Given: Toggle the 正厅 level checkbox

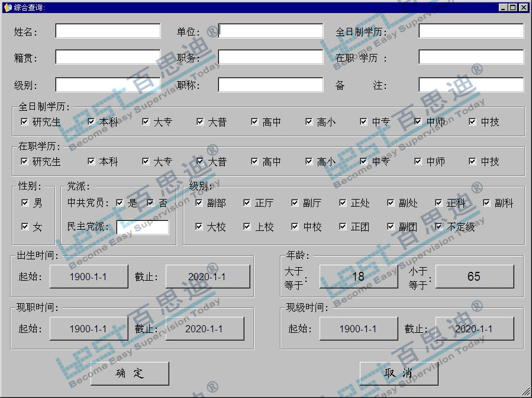Looking at the screenshot, I should (x=247, y=203).
